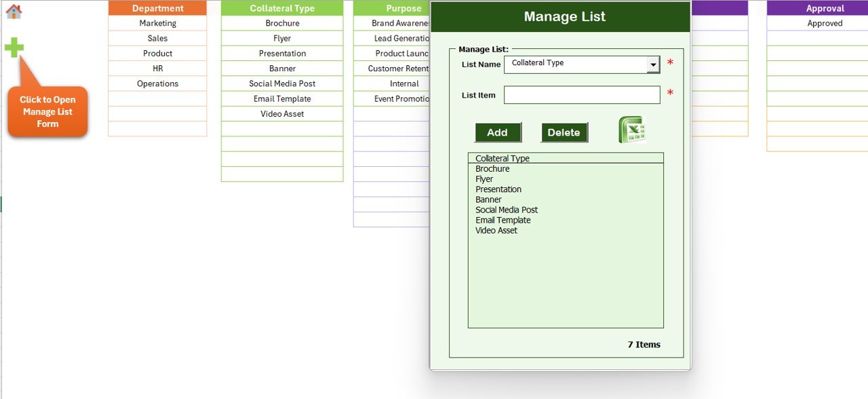The image size is (868, 399).
Task: Select Brochure in the list box
Action: tap(491, 168)
